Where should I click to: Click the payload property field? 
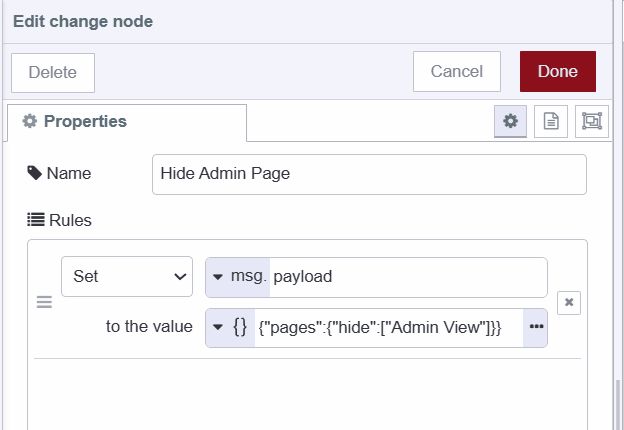407,277
